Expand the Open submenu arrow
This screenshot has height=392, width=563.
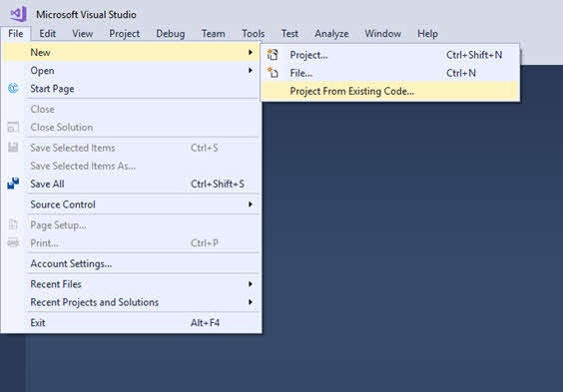click(x=251, y=70)
